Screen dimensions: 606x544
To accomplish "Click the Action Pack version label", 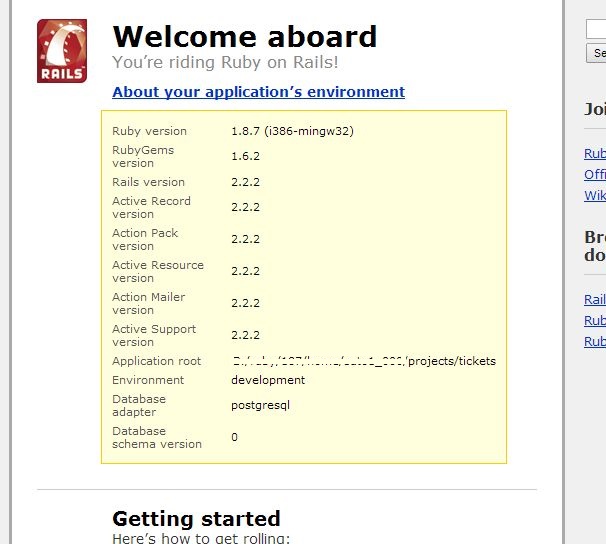I will click(x=145, y=240).
